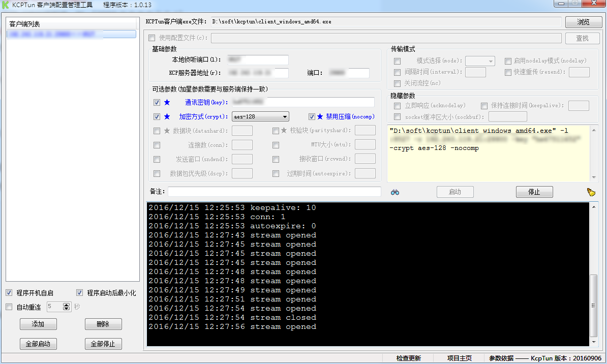Uncheck 程序启动后最小化 checkbox
The width and height of the screenshot is (607, 364).
click(79, 293)
